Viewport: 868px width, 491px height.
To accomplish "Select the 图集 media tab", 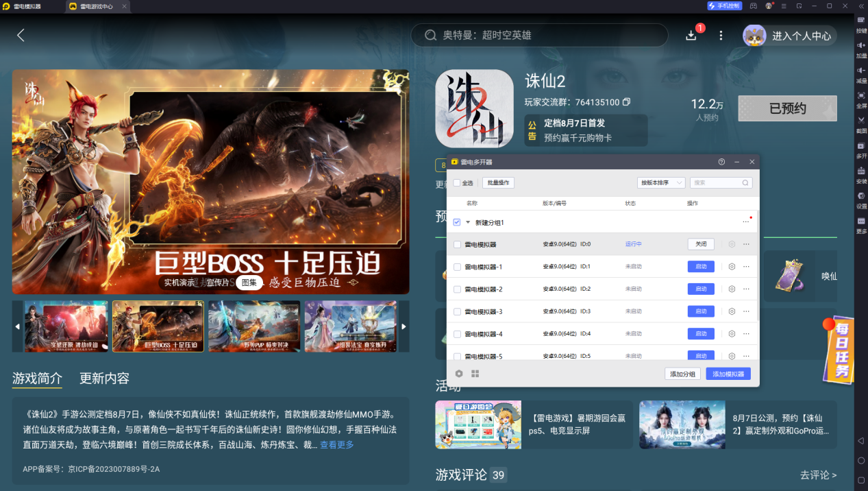I will 249,283.
